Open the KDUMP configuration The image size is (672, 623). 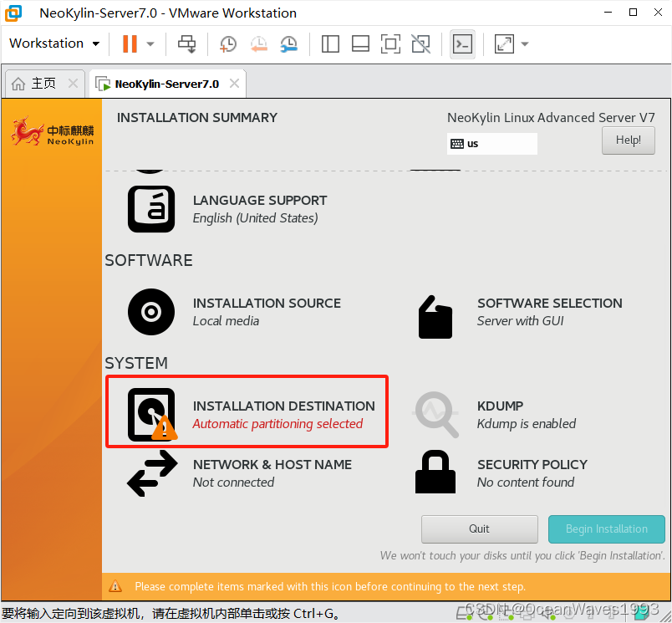click(x=495, y=415)
